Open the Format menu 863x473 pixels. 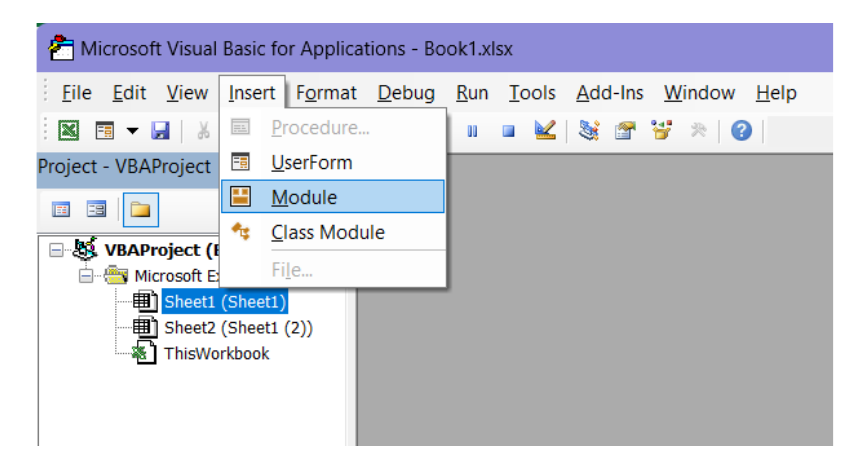[326, 93]
